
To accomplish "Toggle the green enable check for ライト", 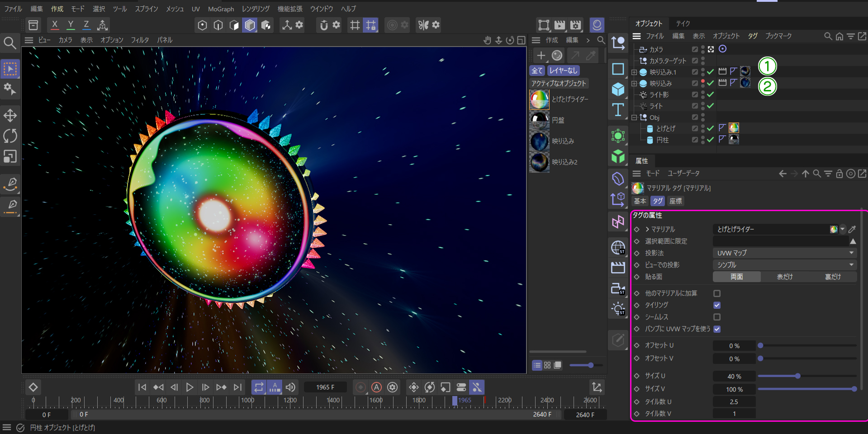I will click(x=711, y=106).
